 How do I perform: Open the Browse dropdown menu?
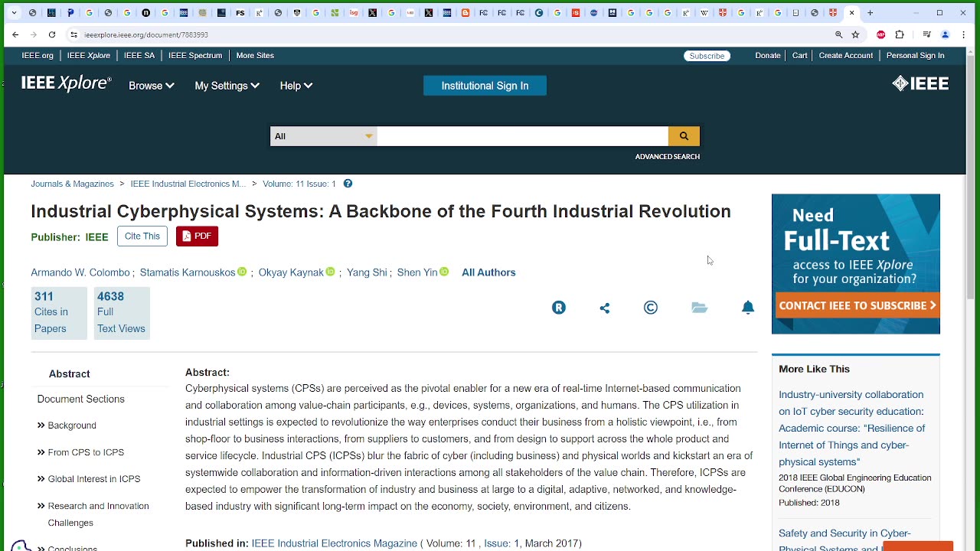click(152, 86)
